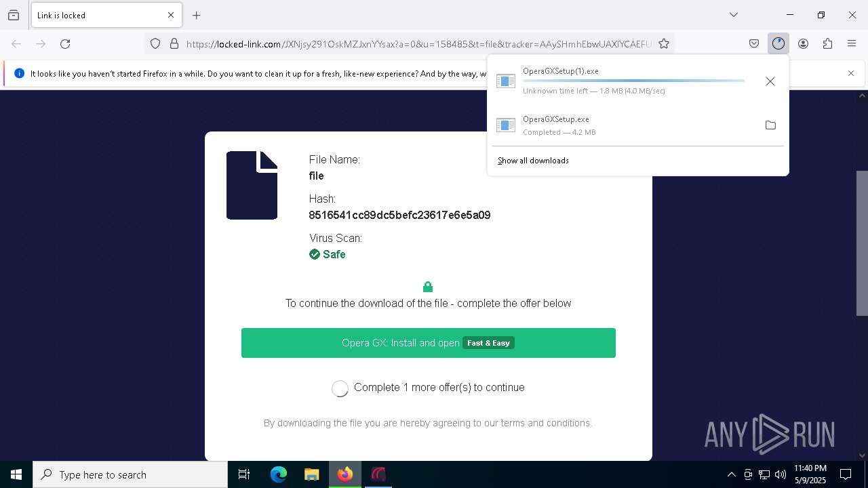The height and width of the screenshot is (488, 868).
Task: Select the hash value 8516541cc89dc5befc23617e6e5a09
Action: pyautogui.click(x=399, y=215)
